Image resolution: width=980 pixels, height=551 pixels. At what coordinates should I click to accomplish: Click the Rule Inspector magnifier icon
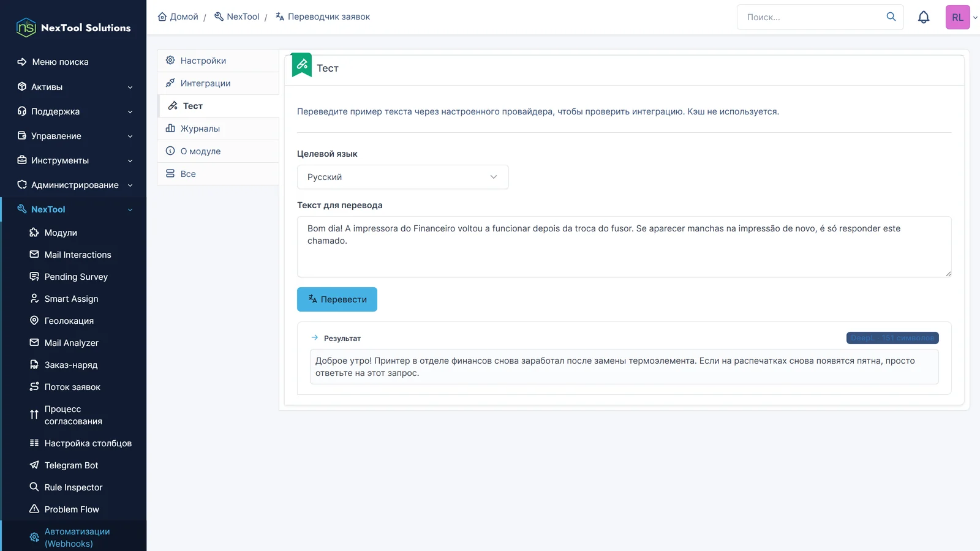click(34, 487)
